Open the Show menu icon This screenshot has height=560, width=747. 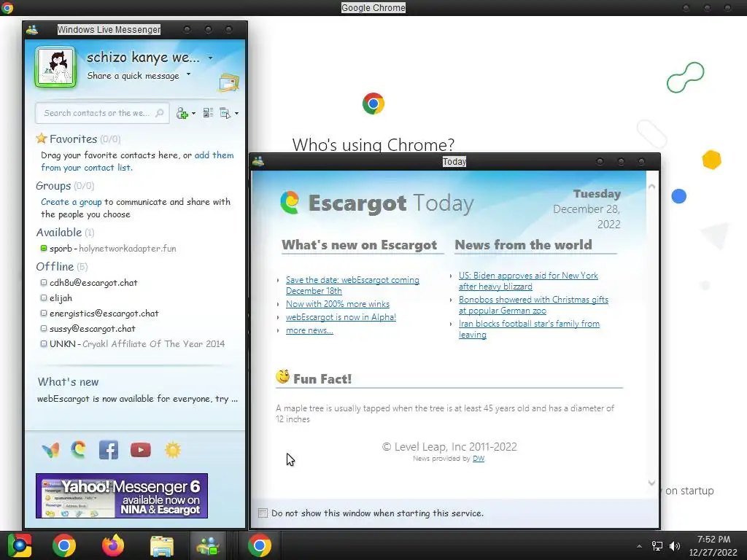point(225,113)
